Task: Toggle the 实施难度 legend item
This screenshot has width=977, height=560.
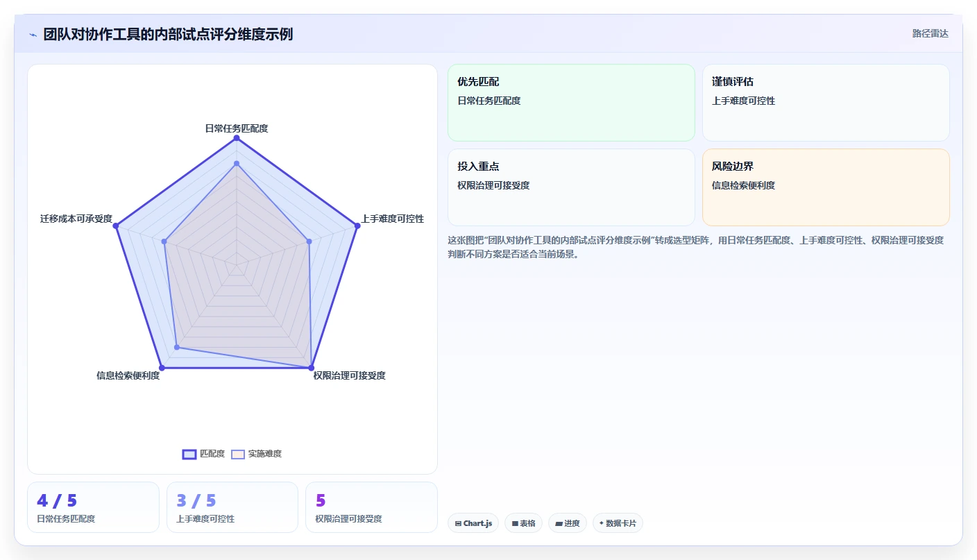Action: click(x=257, y=454)
